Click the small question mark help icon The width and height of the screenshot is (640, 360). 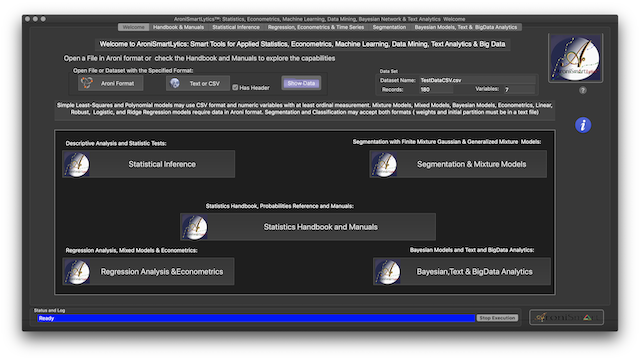click(583, 90)
